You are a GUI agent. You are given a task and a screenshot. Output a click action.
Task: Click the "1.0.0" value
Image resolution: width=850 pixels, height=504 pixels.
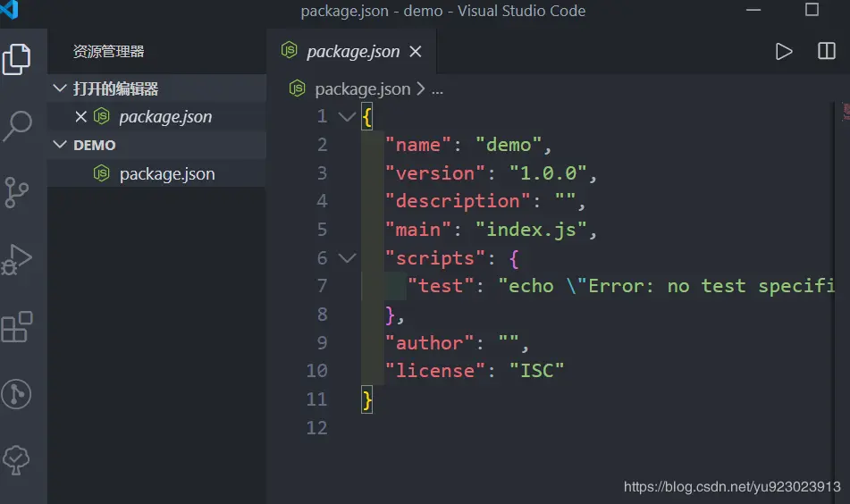[548, 172]
